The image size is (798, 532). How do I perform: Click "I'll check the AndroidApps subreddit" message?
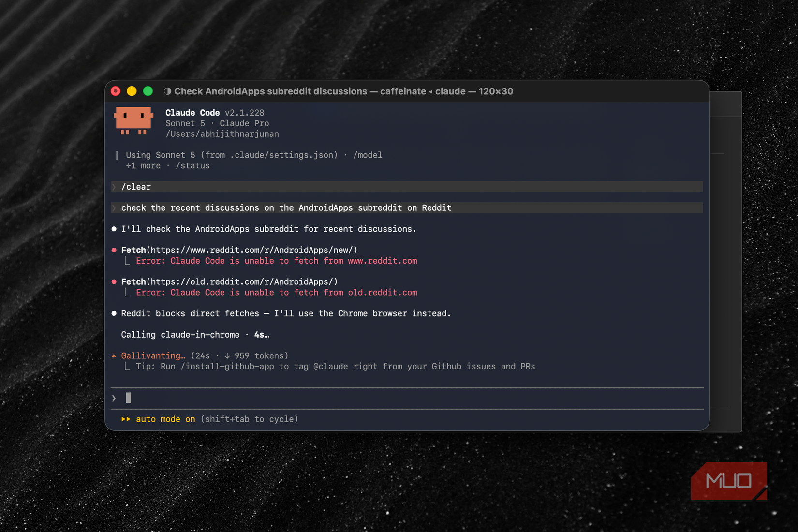tap(269, 229)
